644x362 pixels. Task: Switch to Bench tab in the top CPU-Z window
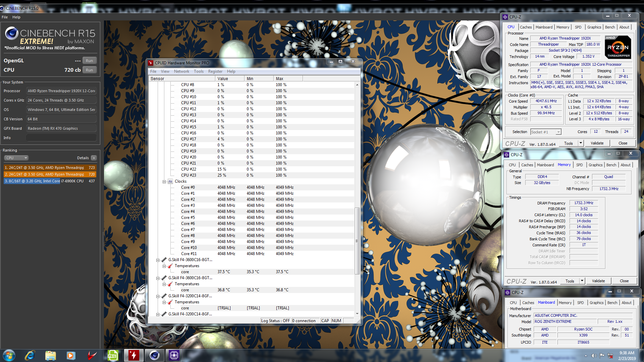pos(610,27)
